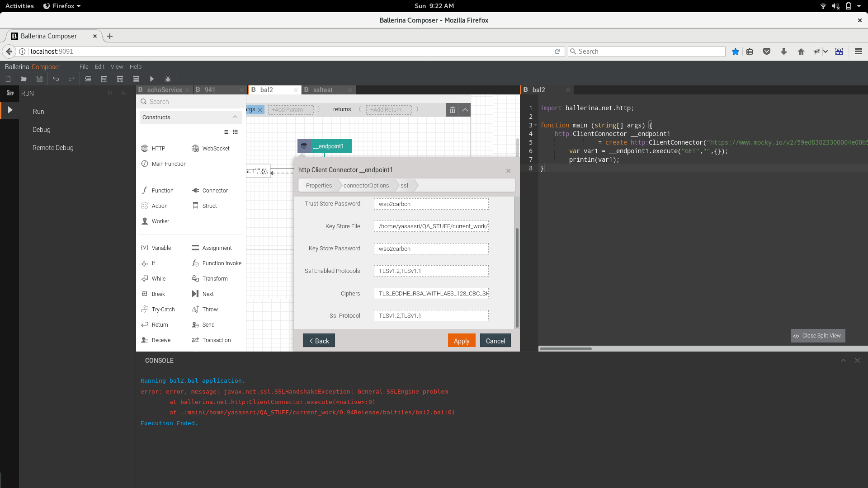The height and width of the screenshot is (488, 868).
Task: Open file explorer sidebar icon
Action: pos(10,93)
